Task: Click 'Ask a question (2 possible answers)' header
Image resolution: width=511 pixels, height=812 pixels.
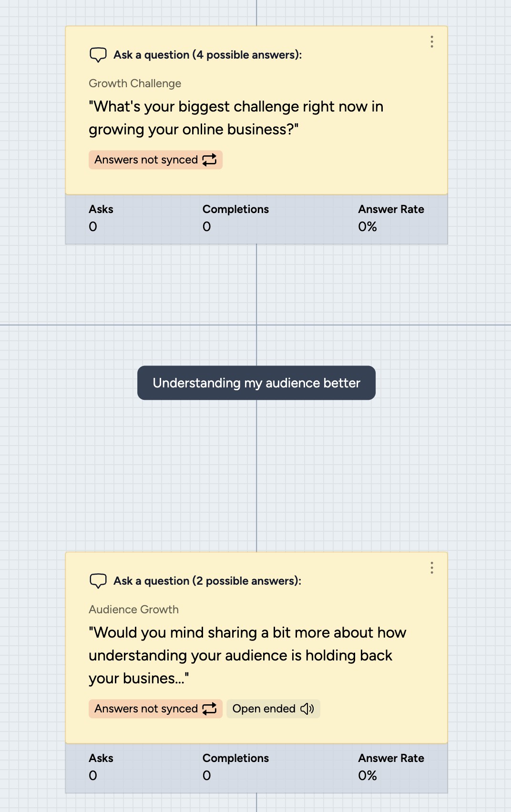Action: [x=207, y=581]
